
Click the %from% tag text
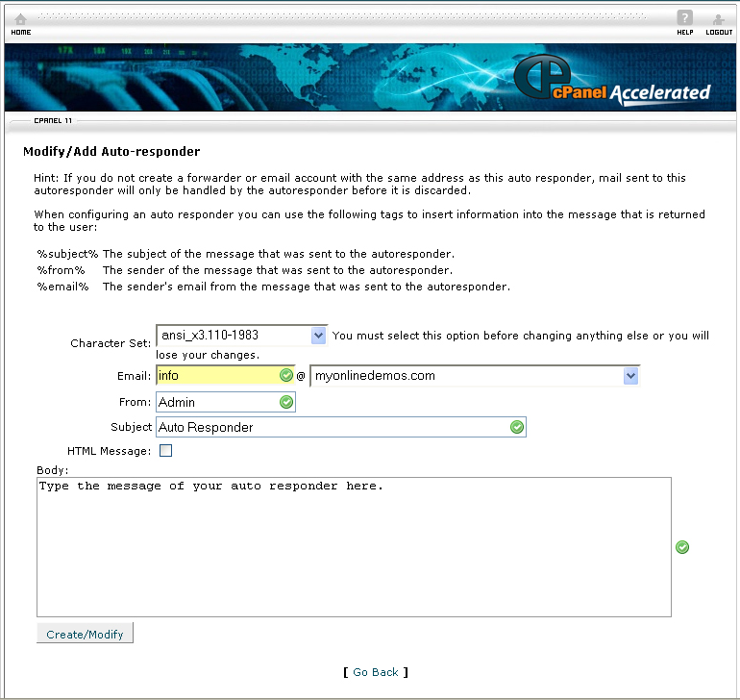61,270
